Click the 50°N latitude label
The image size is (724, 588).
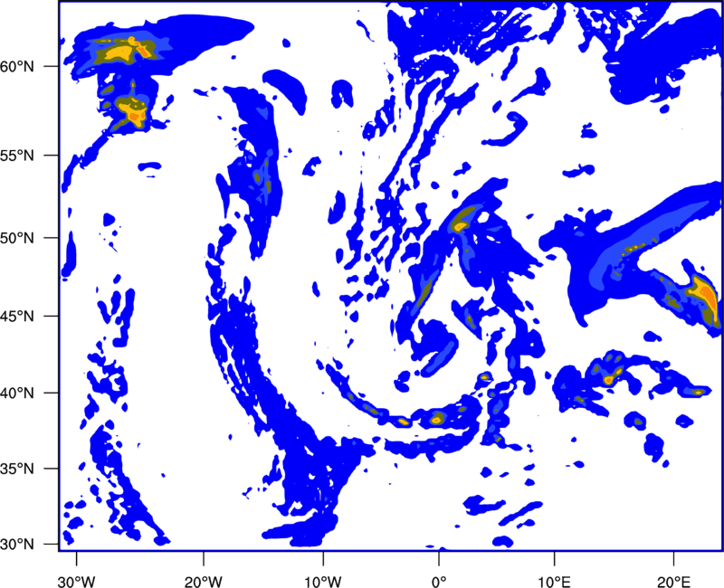click(18, 239)
